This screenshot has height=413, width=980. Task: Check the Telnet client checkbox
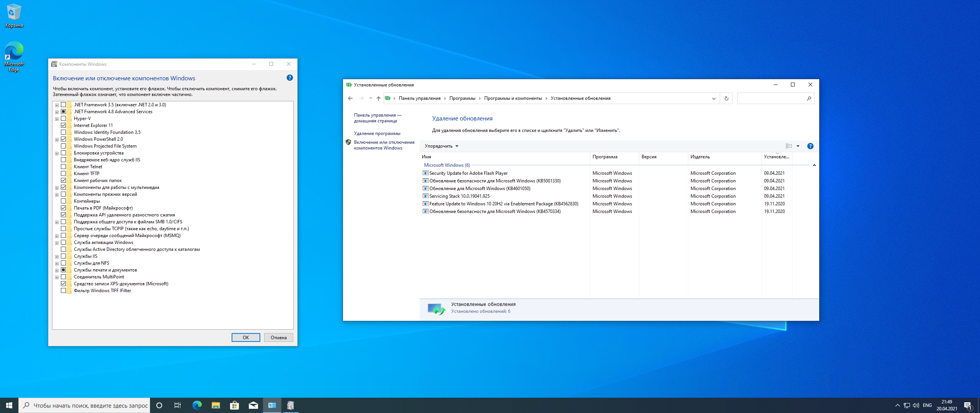coord(64,167)
